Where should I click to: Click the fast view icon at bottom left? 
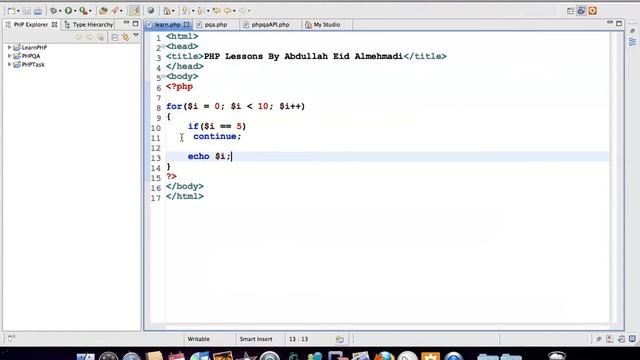pos(11,338)
